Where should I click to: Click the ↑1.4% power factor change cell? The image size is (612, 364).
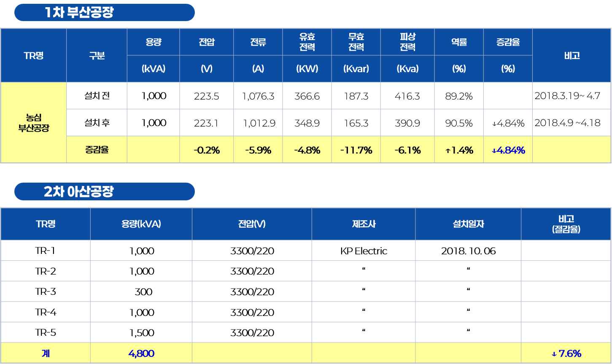point(459,150)
